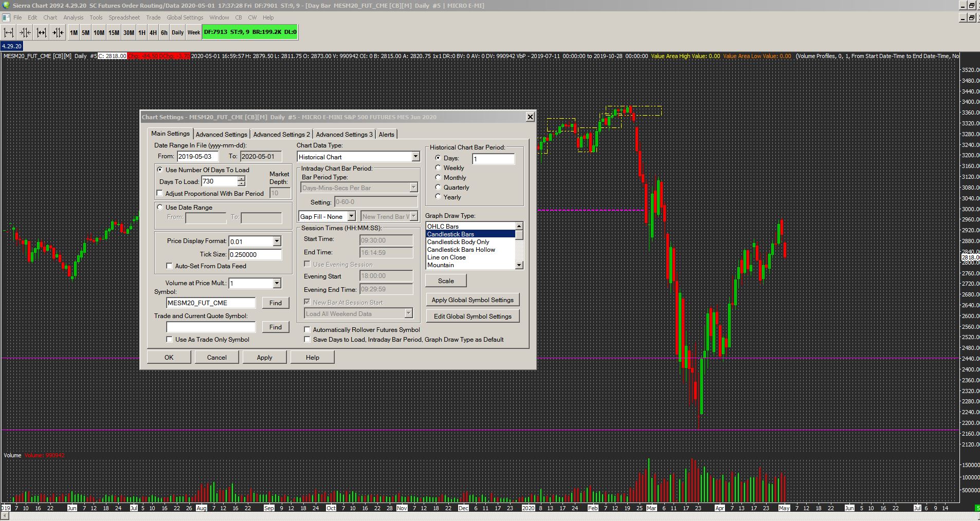Click Find next to Trade Quote Symbol
The width and height of the screenshot is (980, 521).
click(x=276, y=327)
